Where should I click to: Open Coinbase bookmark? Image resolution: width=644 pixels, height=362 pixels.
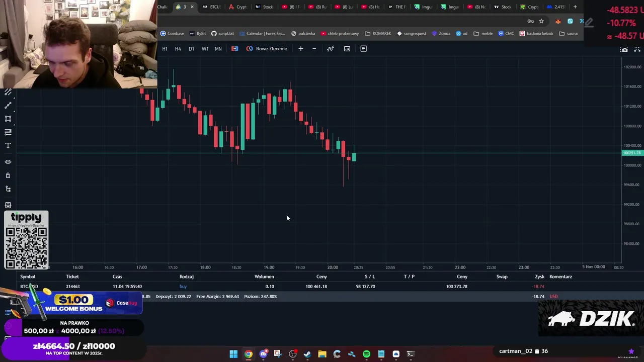pos(172,34)
